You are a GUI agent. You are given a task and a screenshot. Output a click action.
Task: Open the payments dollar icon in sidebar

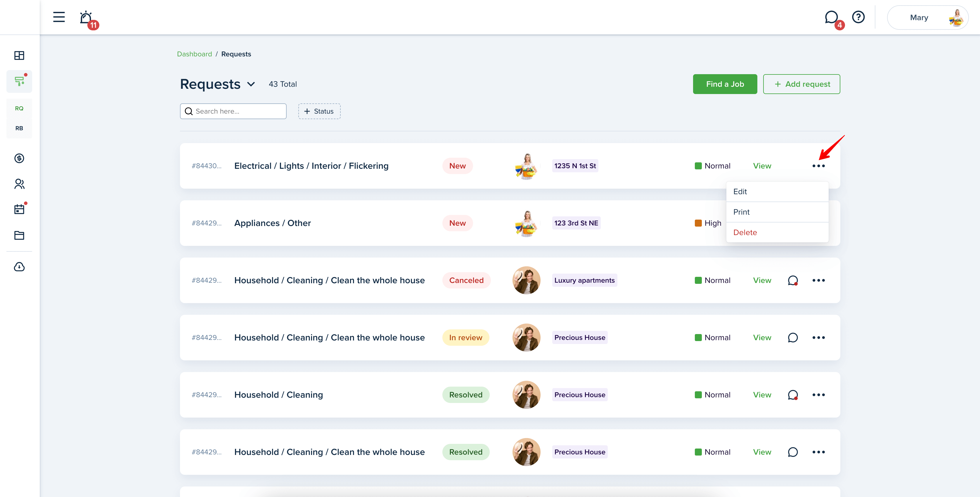click(19, 158)
